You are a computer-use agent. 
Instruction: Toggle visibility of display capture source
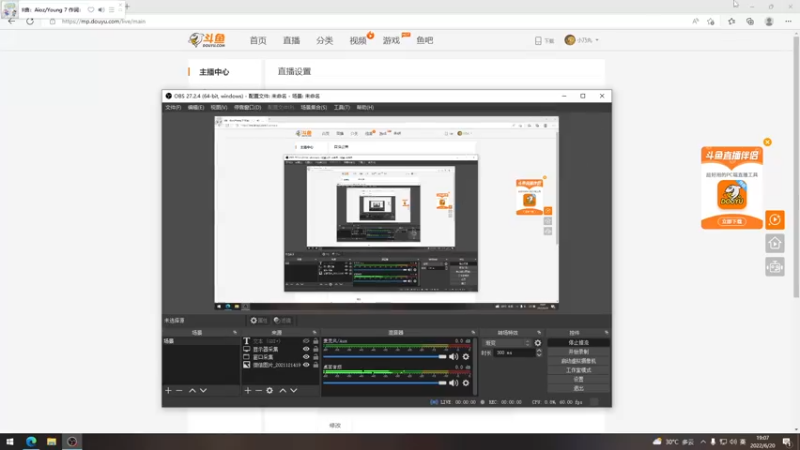click(x=306, y=349)
